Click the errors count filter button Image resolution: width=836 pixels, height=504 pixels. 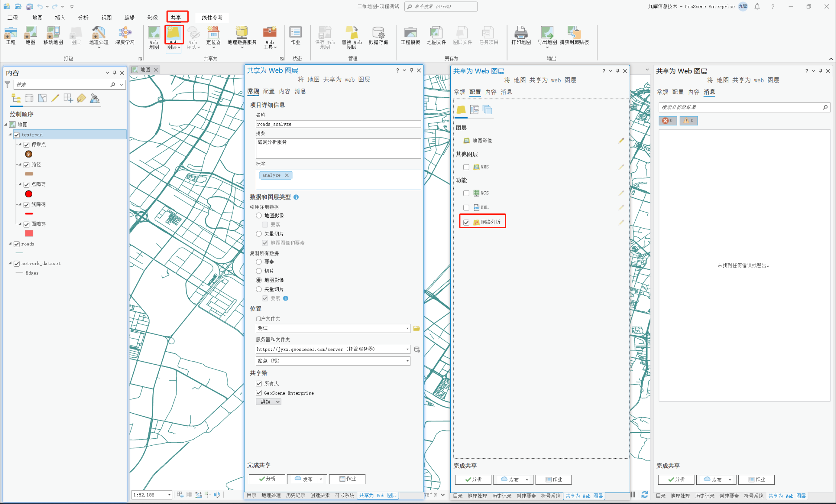tap(668, 121)
